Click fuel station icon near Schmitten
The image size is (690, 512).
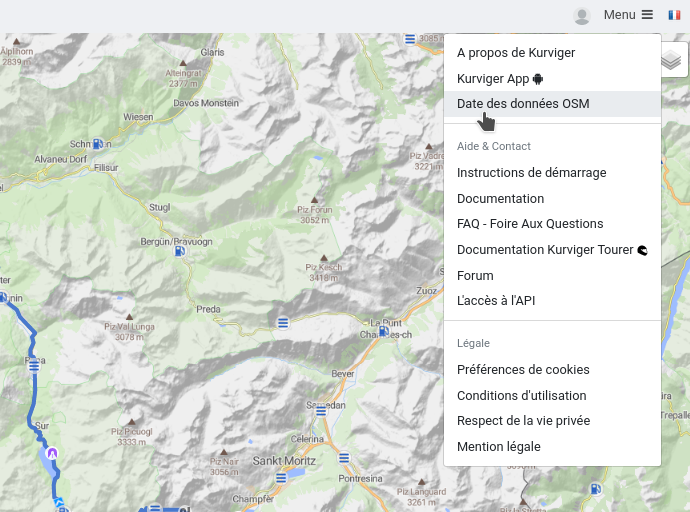(x=98, y=143)
